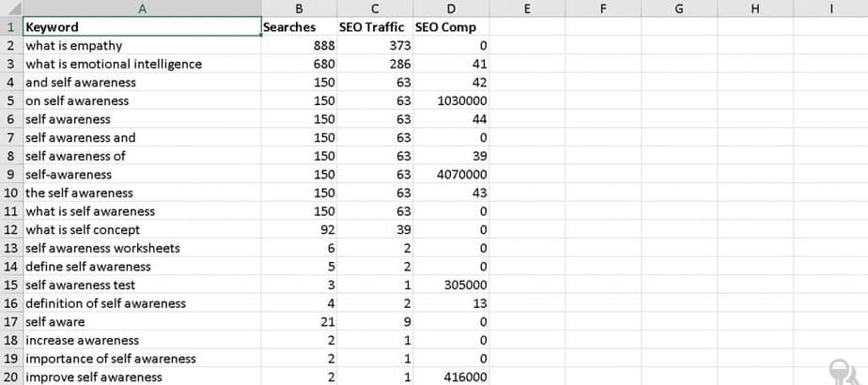The height and width of the screenshot is (385, 868).
Task: Click the Keyword header cell
Action: [x=142, y=26]
